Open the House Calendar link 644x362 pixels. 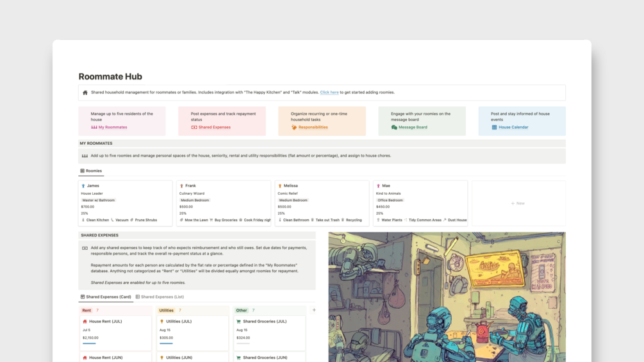click(513, 128)
